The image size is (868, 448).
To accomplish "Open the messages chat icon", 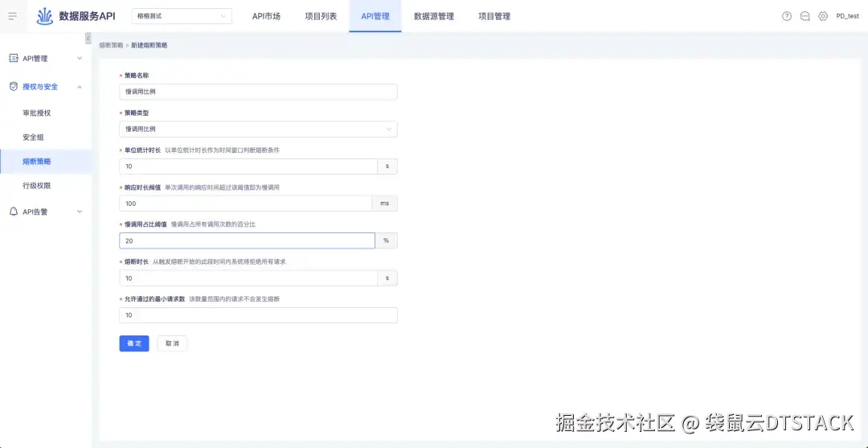I will coord(805,16).
